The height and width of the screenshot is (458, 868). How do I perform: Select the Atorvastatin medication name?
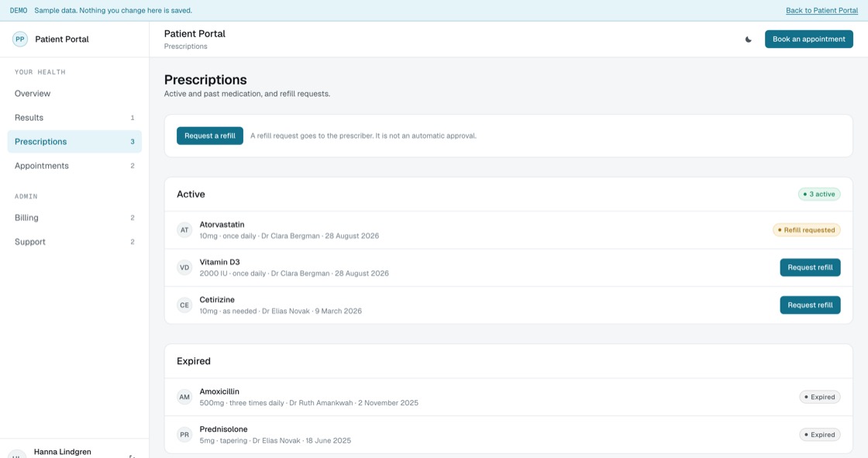tap(222, 224)
